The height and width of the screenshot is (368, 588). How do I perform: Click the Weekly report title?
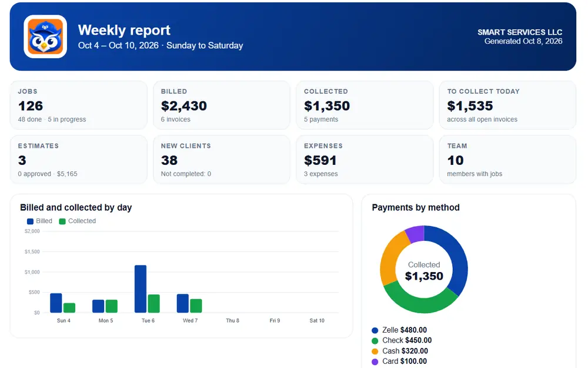[x=124, y=30]
